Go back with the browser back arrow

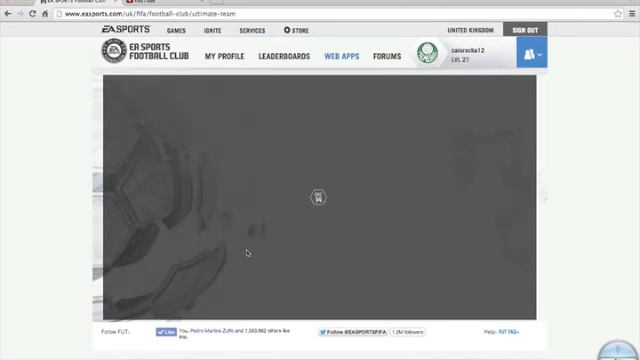(8, 13)
